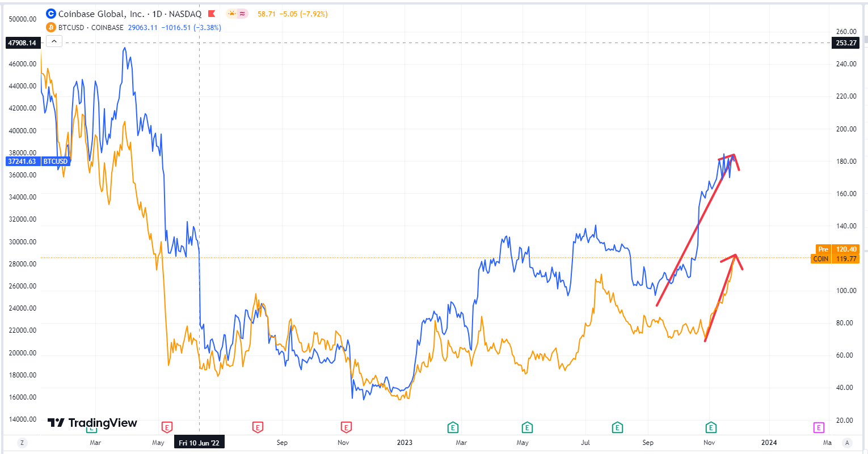Open the green earnings marker at Nov 2023
The image size is (868, 454).
pyautogui.click(x=711, y=427)
